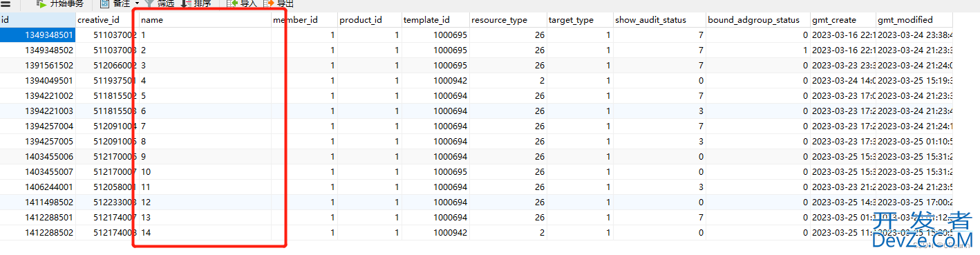Viewport: 980px width, 255px height.
Task: Select the member_id column header
Action: [x=304, y=20]
